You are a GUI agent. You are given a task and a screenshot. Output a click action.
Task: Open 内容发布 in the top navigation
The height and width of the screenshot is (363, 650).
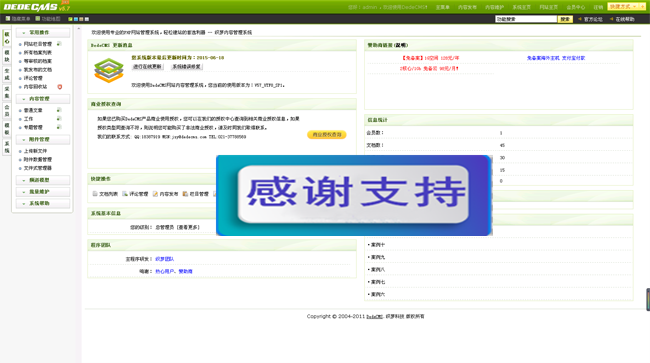coord(467,7)
